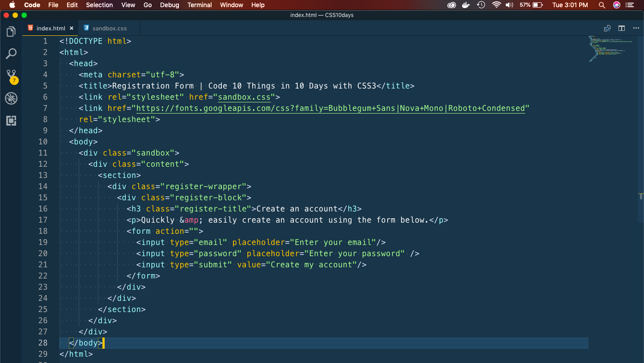Open the Help menu
The image size is (644, 363).
258,5
